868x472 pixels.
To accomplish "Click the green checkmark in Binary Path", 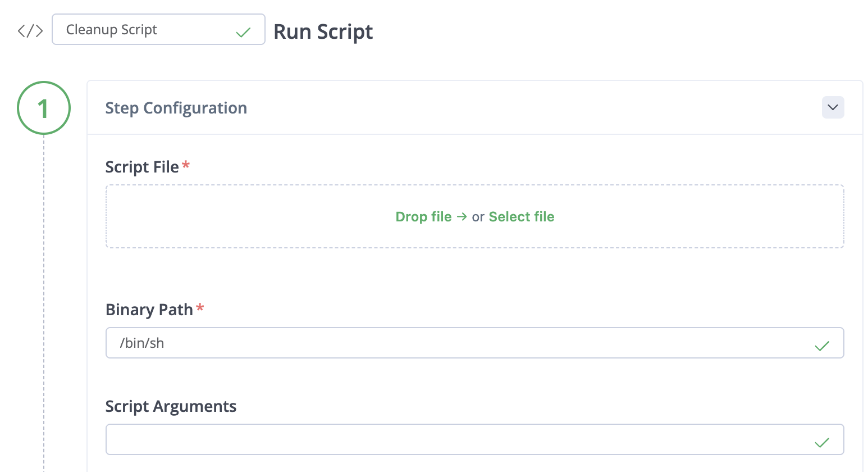I will (x=822, y=346).
